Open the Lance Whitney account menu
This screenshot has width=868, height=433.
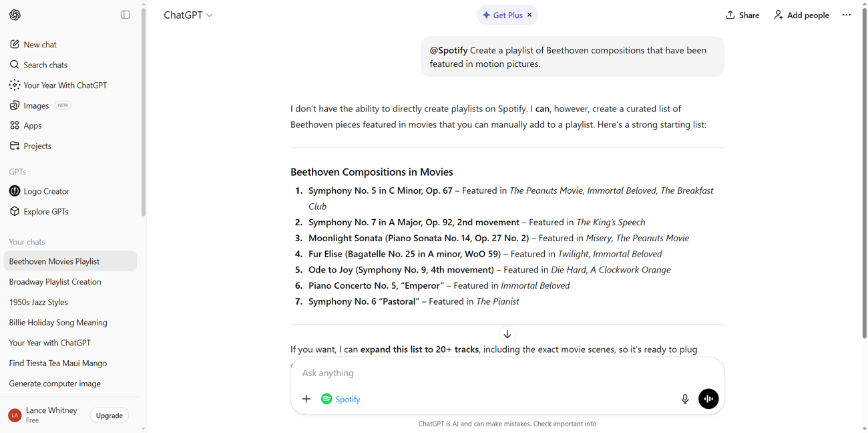44,415
